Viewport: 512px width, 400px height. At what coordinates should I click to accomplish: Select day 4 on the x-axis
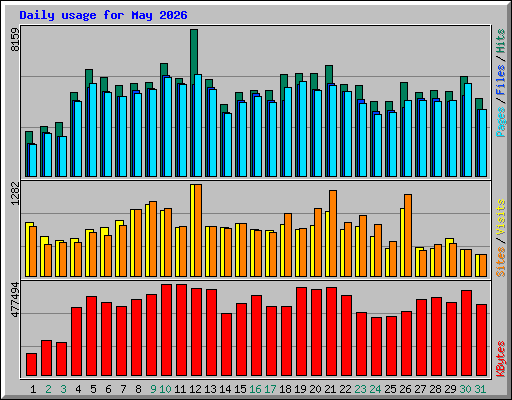click(x=78, y=389)
